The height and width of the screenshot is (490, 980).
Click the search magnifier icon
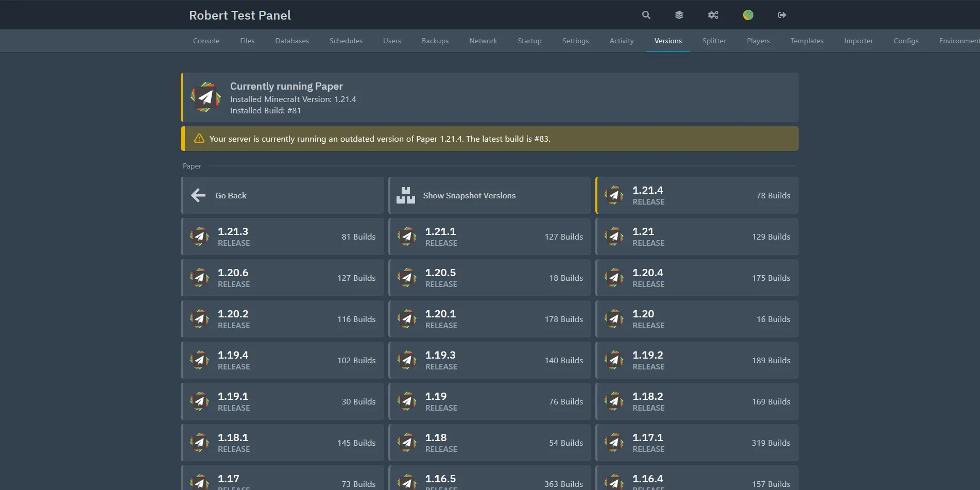pyautogui.click(x=646, y=15)
